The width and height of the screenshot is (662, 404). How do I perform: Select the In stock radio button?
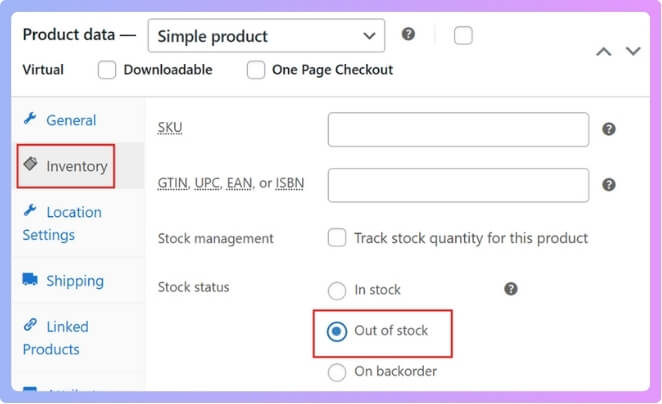pos(337,290)
